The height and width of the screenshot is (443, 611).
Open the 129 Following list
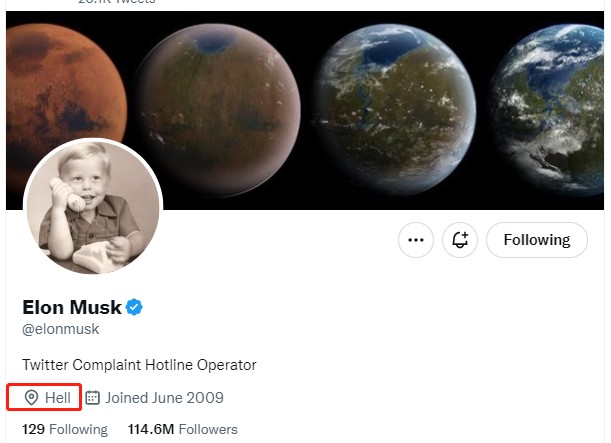pos(65,430)
